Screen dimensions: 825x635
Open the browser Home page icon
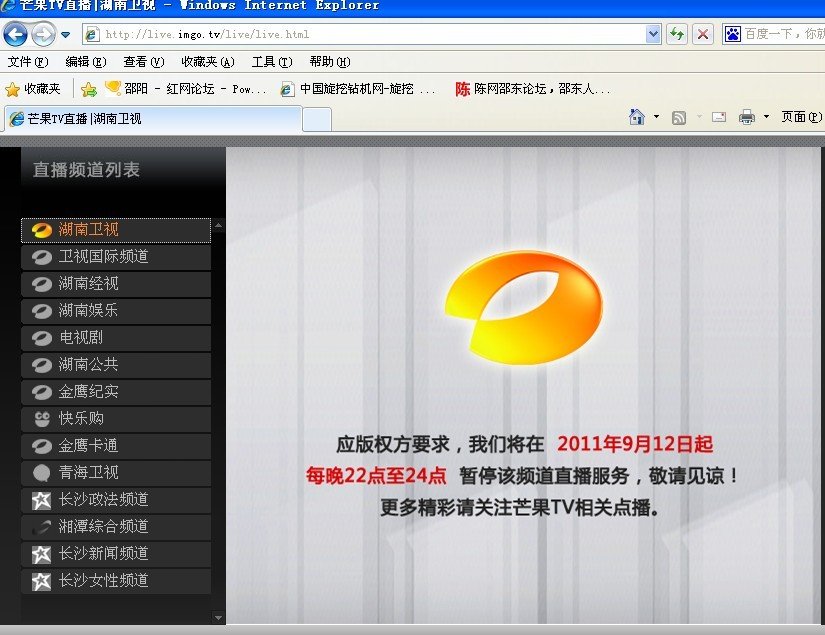(x=636, y=117)
